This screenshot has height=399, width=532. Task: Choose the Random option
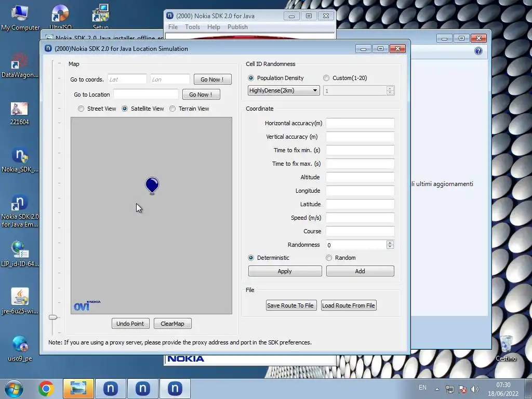point(341,258)
